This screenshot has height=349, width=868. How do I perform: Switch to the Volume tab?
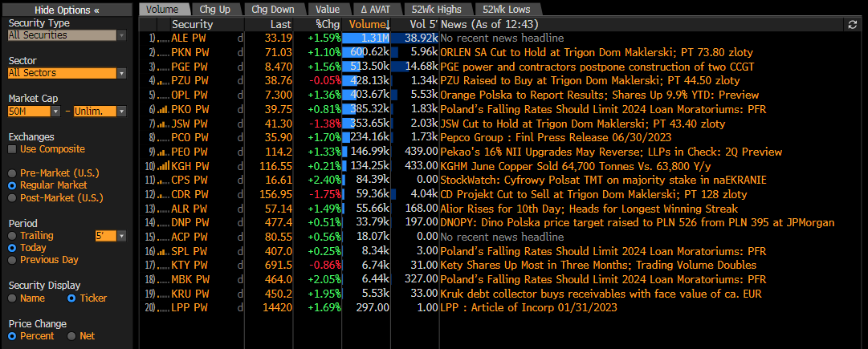pyautogui.click(x=162, y=10)
